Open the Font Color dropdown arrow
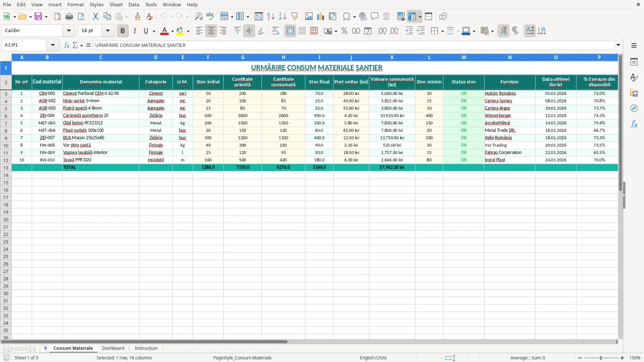Image resolution: width=644 pixels, height=362 pixels. point(172,31)
